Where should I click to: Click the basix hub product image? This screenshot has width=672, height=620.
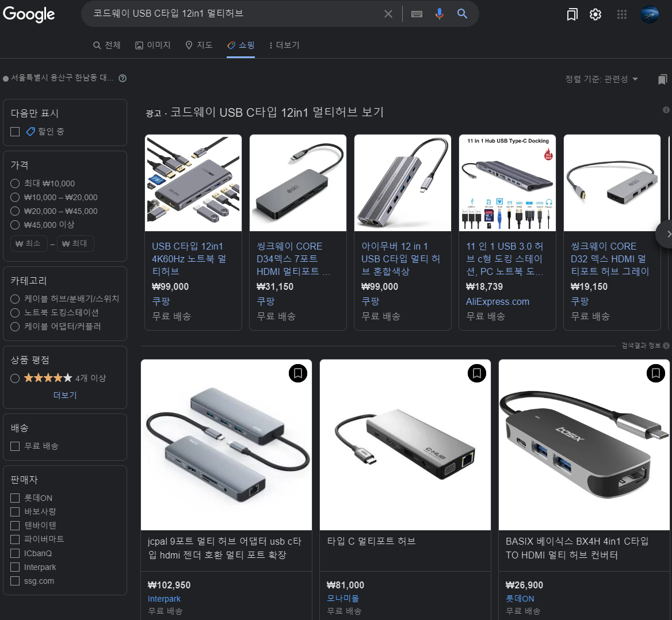[x=584, y=445]
